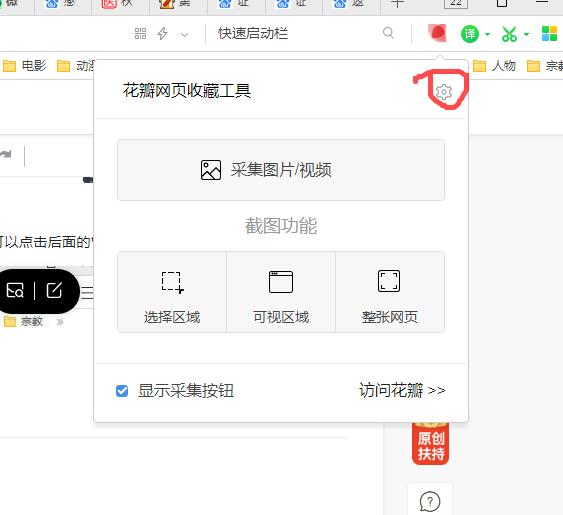Click the QR grid icon
The image size is (563, 515).
pos(140,34)
